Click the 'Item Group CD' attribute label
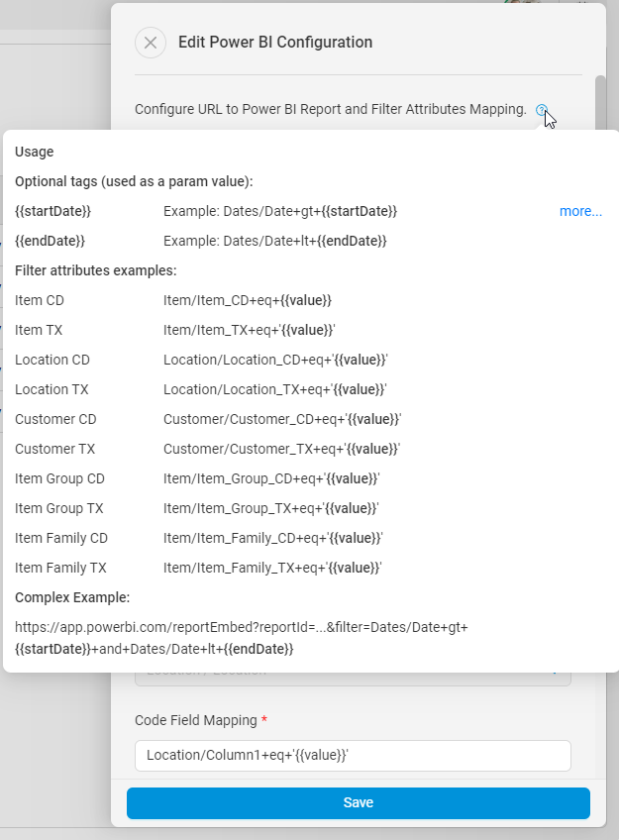This screenshot has width=619, height=840. (x=59, y=478)
